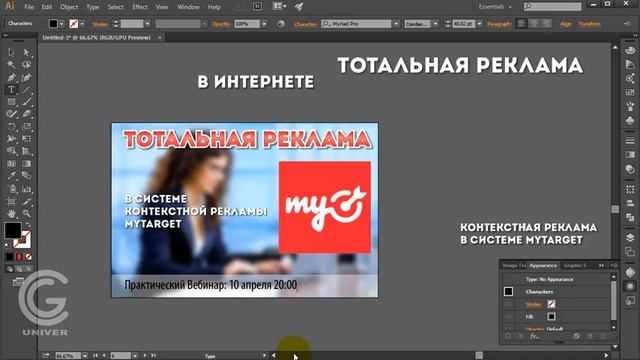Click the Align link in control bar

[x=565, y=24]
